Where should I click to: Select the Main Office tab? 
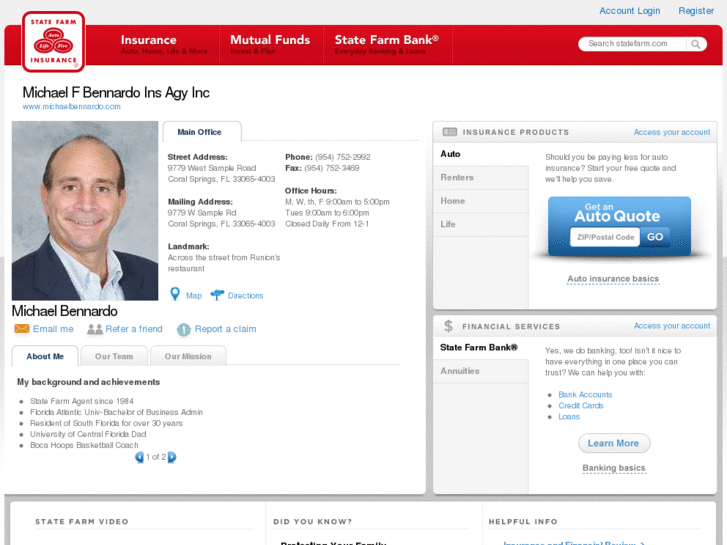coord(202,132)
